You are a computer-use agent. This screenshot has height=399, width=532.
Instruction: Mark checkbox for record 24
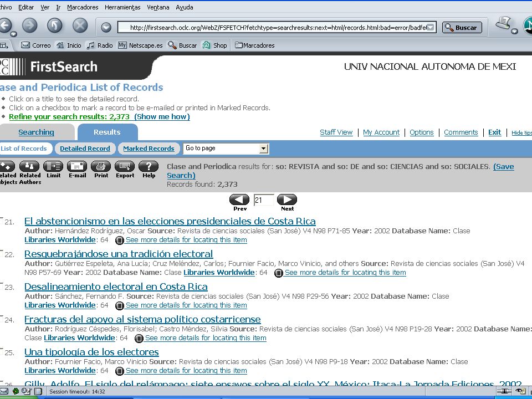[x=1, y=319]
